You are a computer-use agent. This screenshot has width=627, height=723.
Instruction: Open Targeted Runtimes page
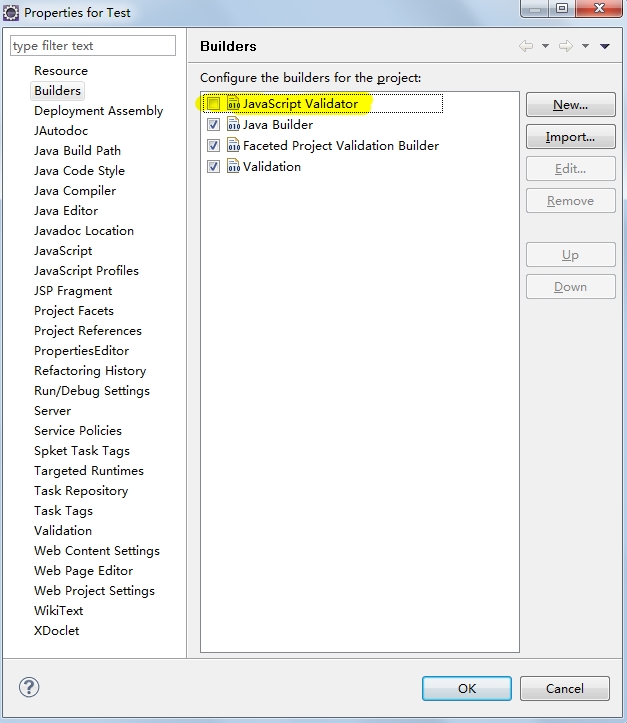point(89,471)
